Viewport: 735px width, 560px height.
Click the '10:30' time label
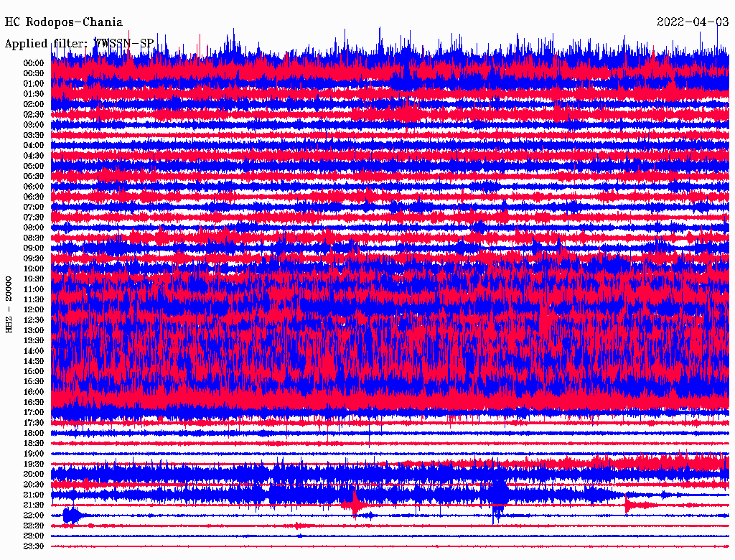coord(34,279)
